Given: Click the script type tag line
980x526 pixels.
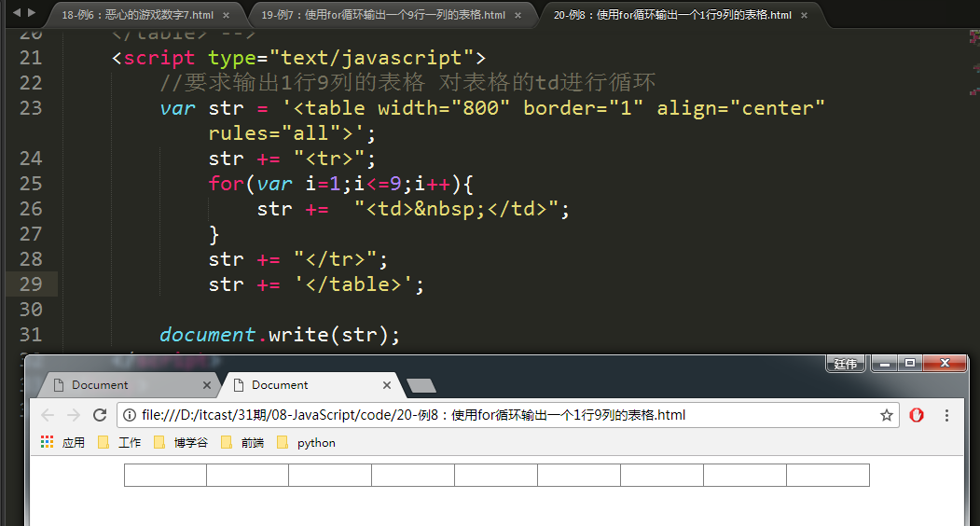Looking at the screenshot, I should (x=298, y=58).
